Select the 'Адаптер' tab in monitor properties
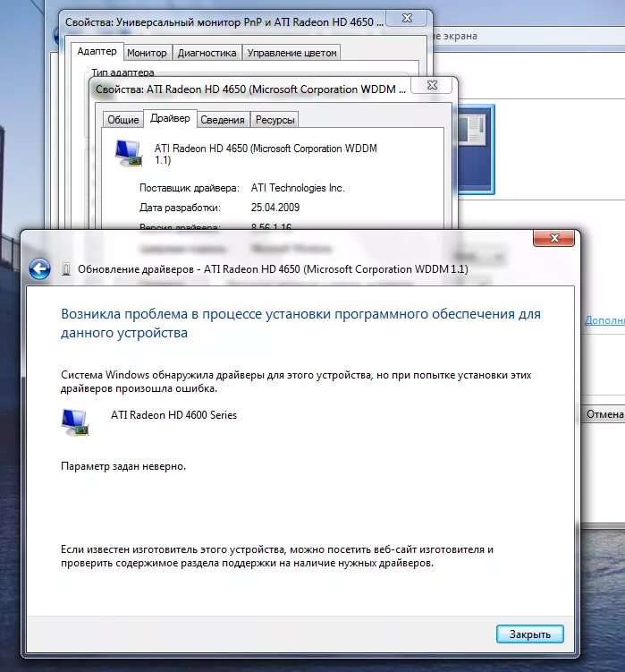 point(97,51)
